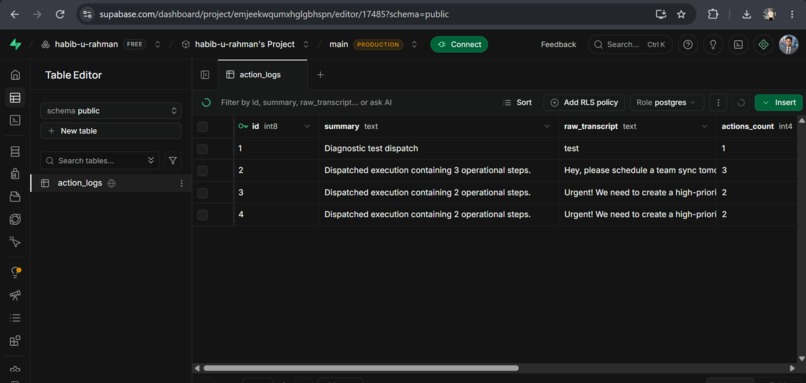Open the browser Extensions puzzle icon
The height and width of the screenshot is (383, 806).
712,14
